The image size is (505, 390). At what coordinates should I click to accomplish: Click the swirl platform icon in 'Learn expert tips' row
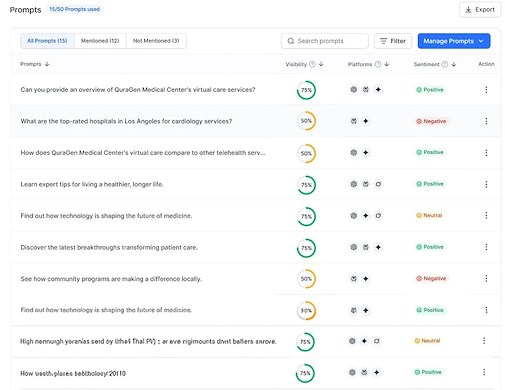pyautogui.click(x=378, y=184)
